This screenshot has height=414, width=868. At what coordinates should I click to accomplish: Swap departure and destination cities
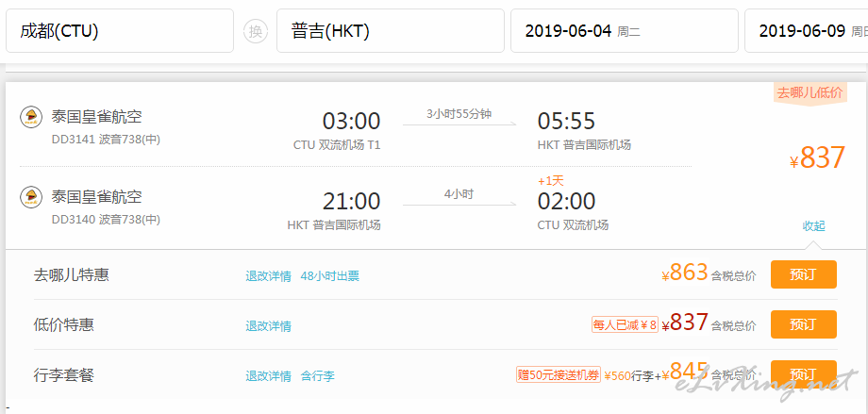(x=255, y=31)
